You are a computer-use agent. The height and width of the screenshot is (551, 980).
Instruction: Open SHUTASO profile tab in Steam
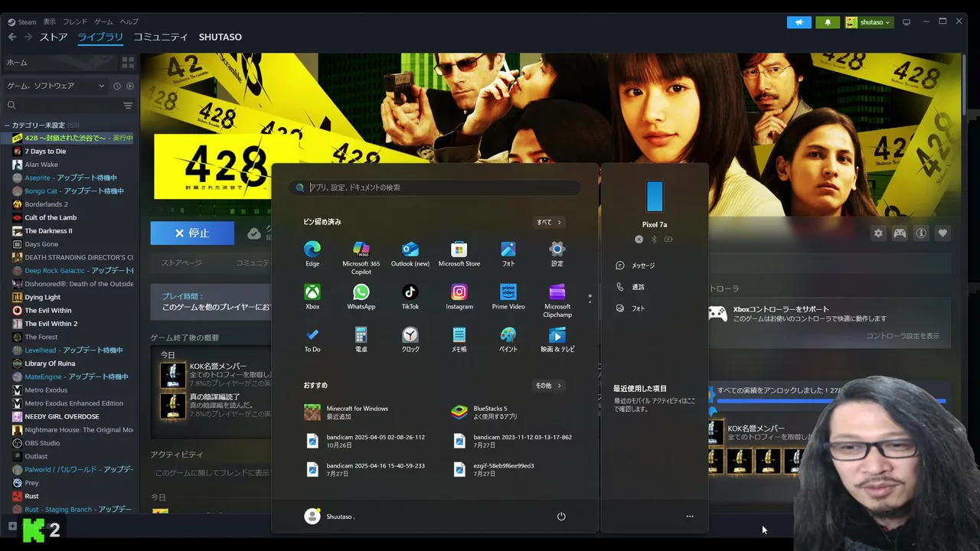click(220, 37)
